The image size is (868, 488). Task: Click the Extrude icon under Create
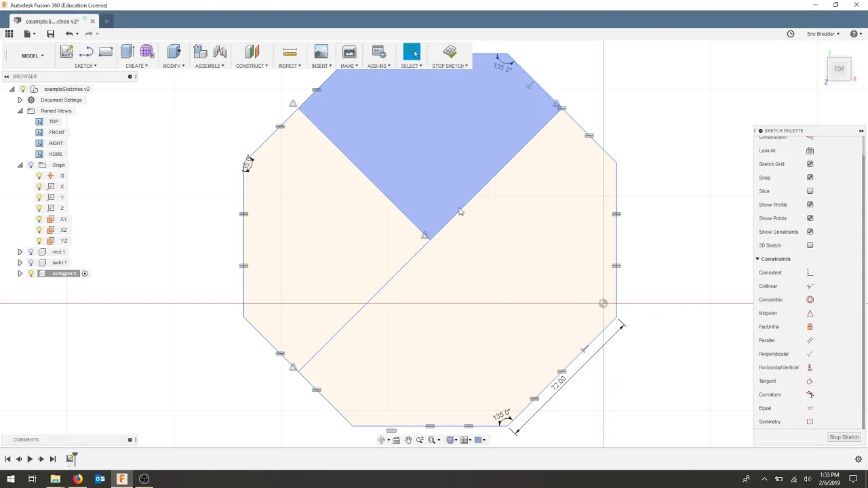(127, 52)
